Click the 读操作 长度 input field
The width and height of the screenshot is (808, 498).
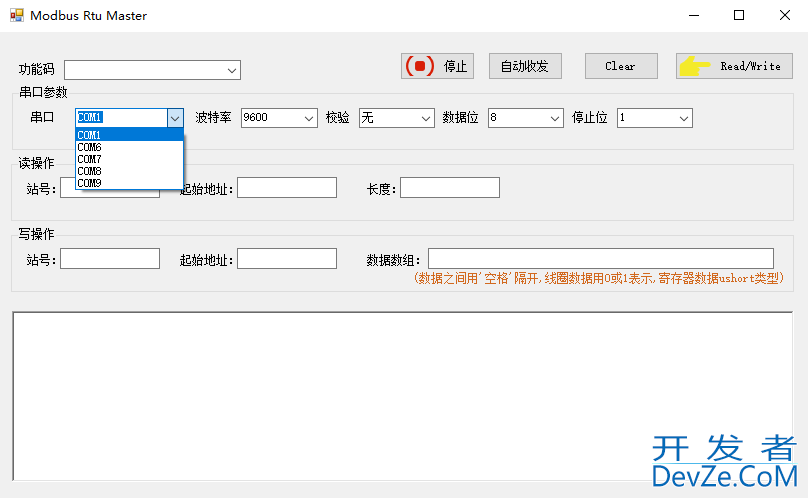point(450,188)
